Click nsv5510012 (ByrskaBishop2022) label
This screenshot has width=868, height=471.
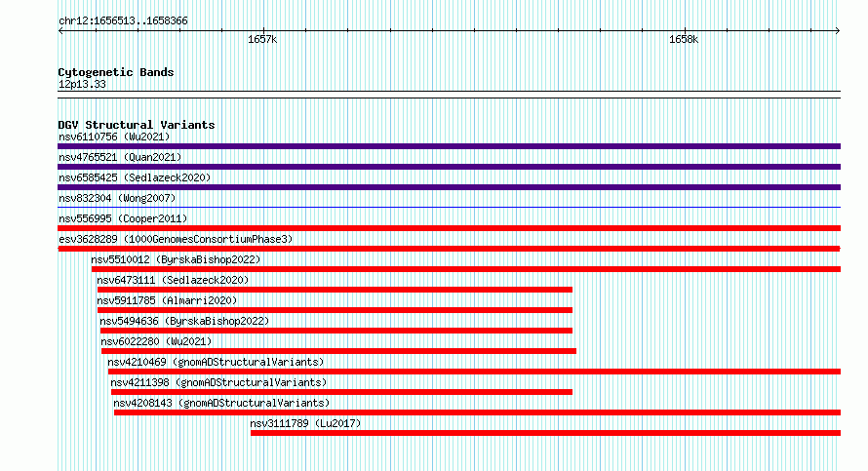[176, 259]
